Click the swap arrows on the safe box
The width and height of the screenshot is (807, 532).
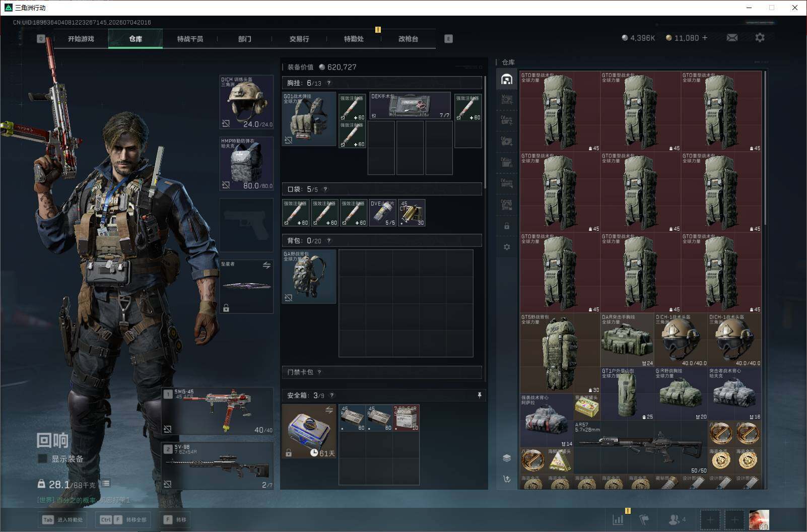pos(329,410)
